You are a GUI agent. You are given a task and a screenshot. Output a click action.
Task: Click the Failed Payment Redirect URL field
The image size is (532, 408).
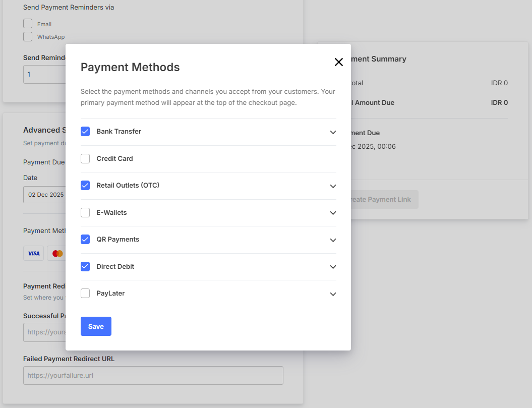[153, 375]
